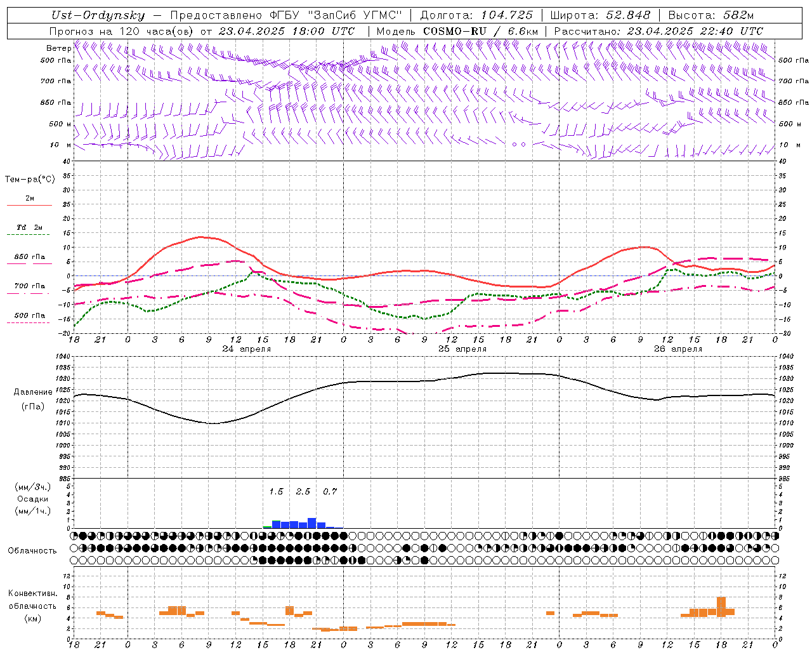
Task: Click the Ветер wind panel label
Action: pos(58,48)
